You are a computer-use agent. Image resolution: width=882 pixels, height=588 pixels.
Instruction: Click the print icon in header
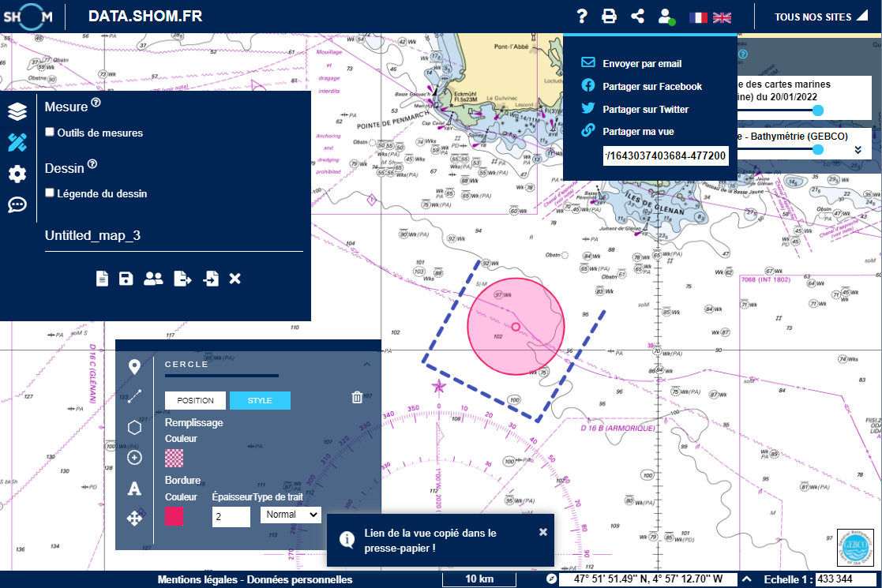click(609, 17)
